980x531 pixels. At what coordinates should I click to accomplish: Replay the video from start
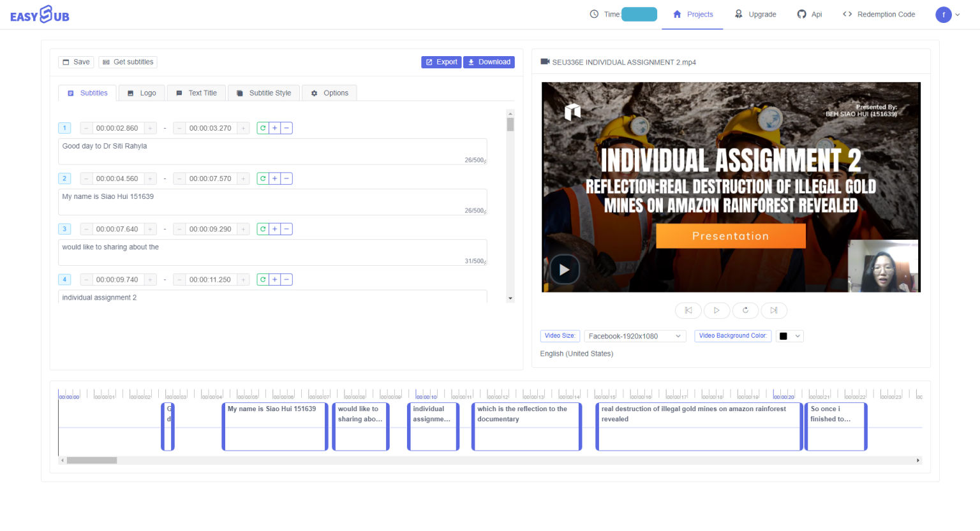tap(745, 310)
